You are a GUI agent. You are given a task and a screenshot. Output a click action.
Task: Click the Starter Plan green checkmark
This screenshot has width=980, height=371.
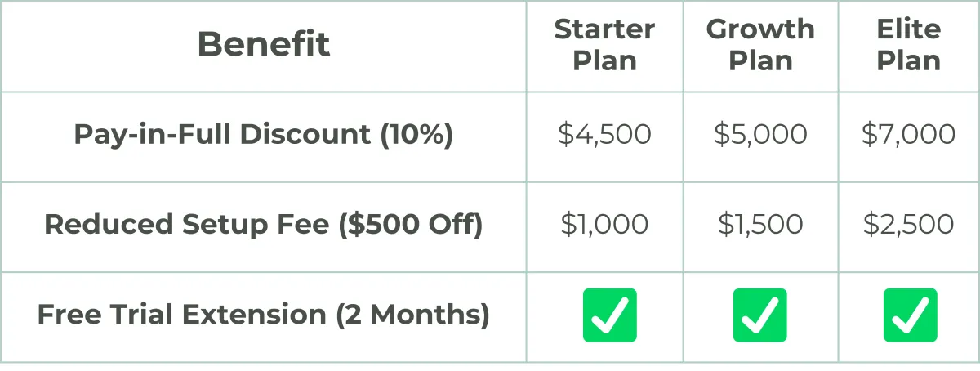609,315
